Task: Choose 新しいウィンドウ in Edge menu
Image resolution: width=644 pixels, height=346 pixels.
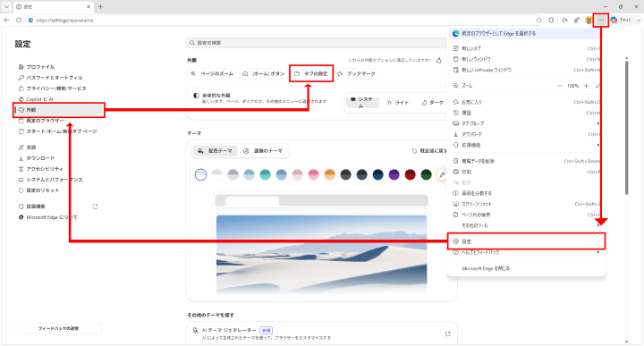Action: [526, 59]
